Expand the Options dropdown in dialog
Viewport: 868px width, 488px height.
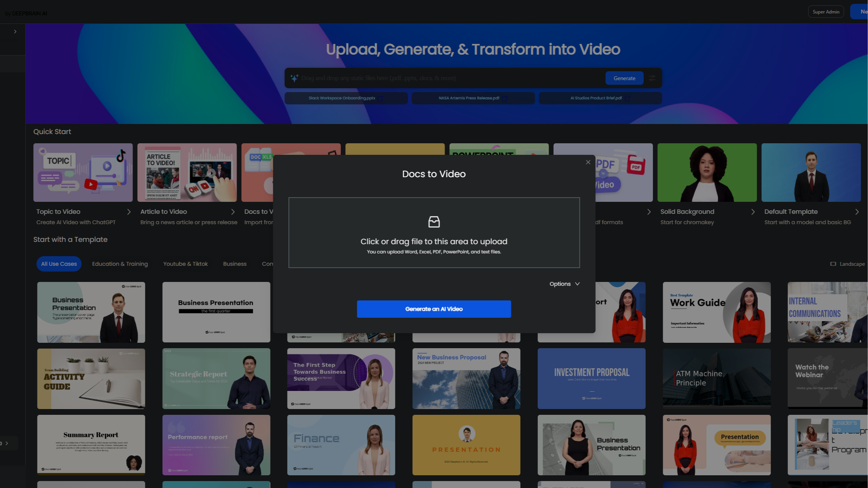[564, 284]
